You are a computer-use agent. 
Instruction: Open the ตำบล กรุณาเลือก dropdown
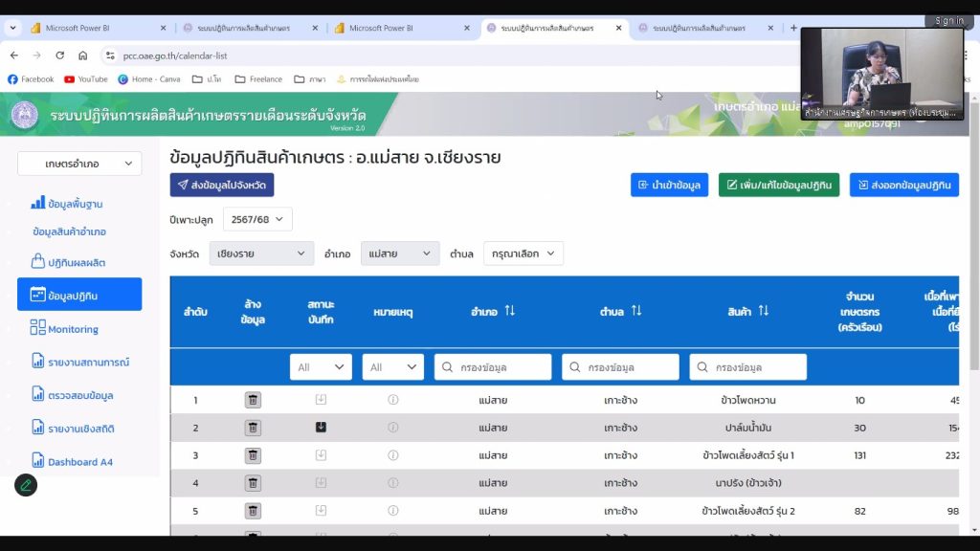(x=523, y=253)
